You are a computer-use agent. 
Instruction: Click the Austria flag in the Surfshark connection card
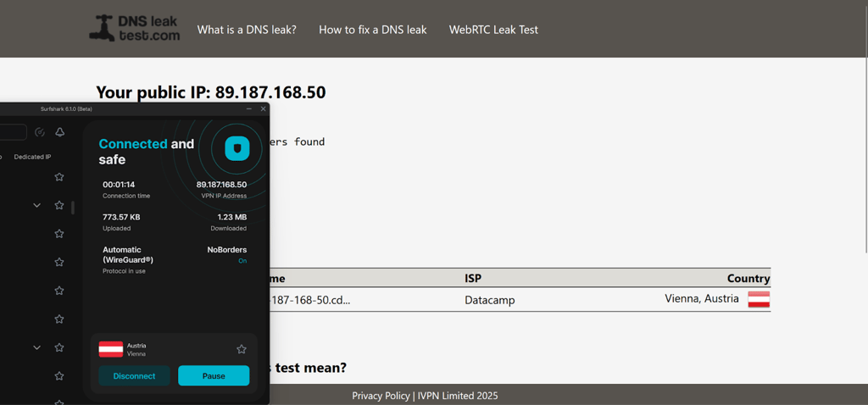pyautogui.click(x=111, y=349)
